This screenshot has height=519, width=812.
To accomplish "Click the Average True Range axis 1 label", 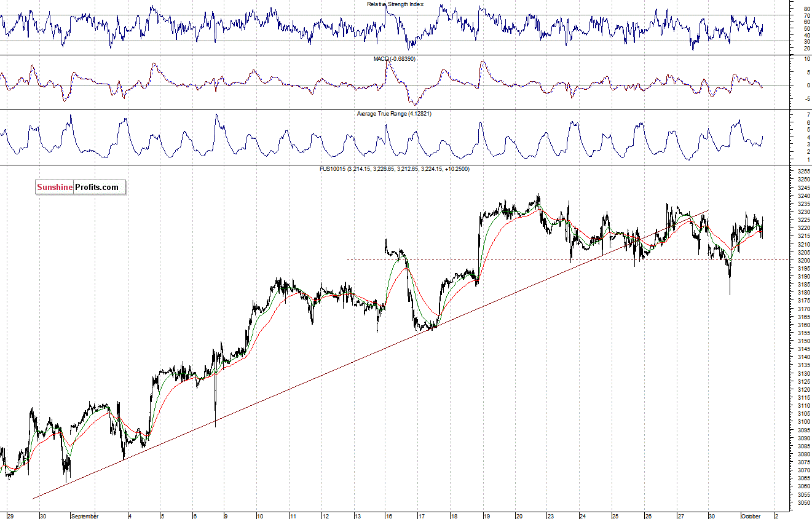I will 807,160.
